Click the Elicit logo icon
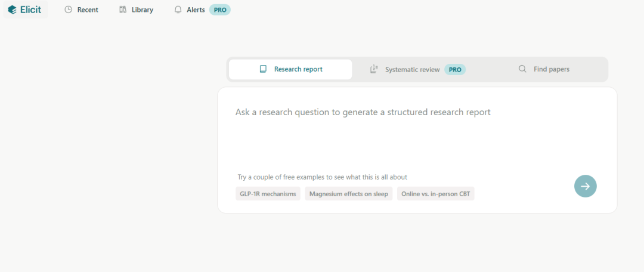Image resolution: width=644 pixels, height=272 pixels. coord(13,10)
